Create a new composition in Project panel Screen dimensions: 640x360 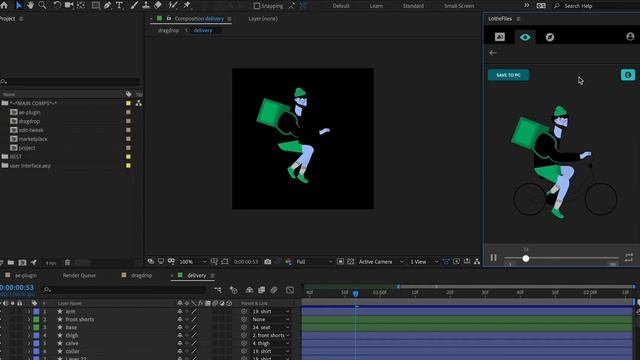[22, 262]
